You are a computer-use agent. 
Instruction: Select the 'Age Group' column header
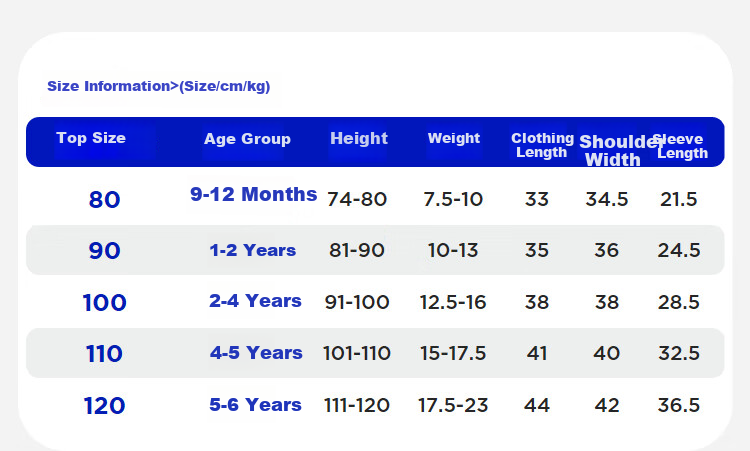point(247,139)
